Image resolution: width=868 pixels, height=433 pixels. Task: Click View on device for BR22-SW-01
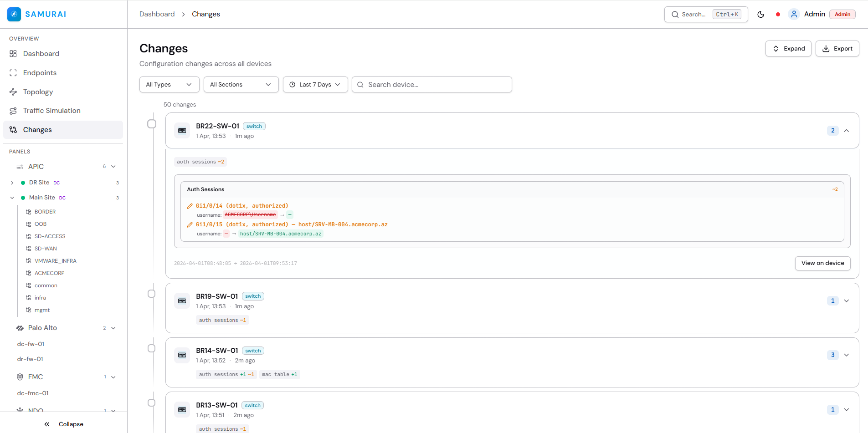coord(822,263)
